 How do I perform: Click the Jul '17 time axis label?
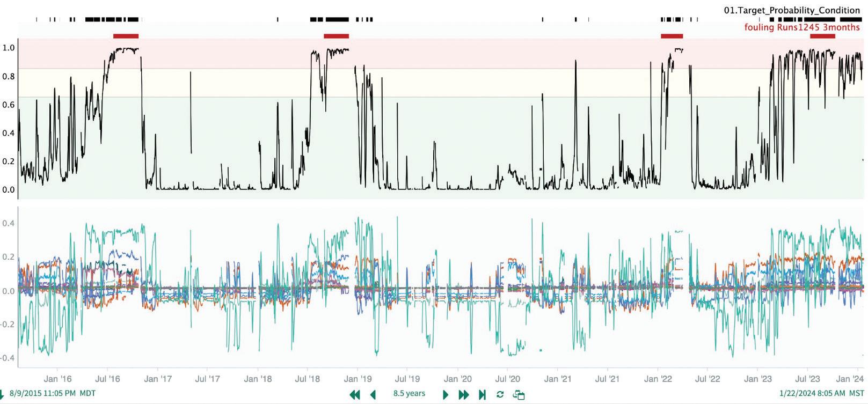tap(207, 379)
